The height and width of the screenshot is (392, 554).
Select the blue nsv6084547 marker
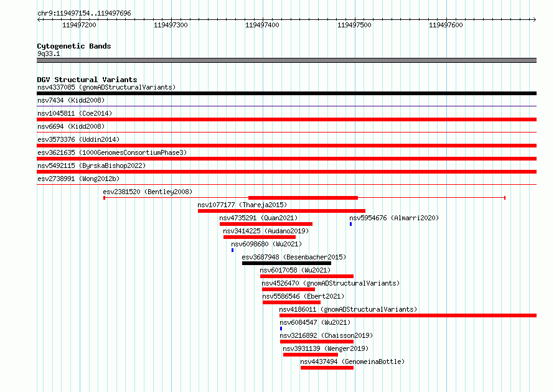click(x=281, y=329)
